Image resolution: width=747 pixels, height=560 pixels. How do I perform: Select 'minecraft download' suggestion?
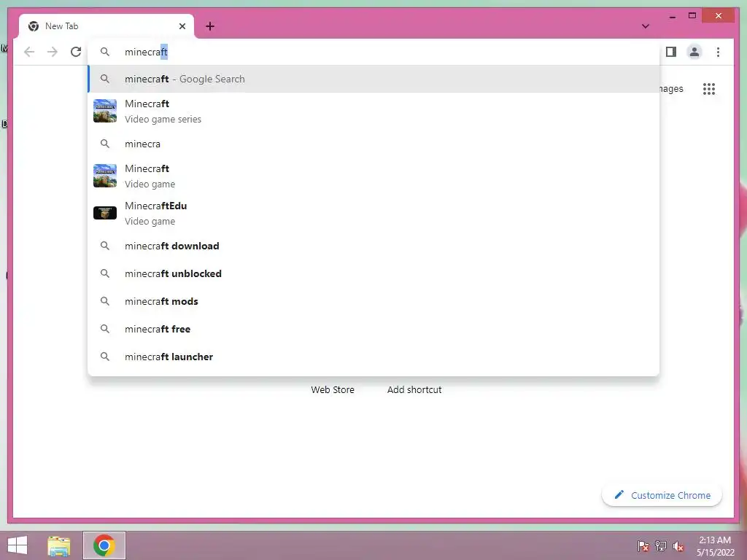coord(374,246)
